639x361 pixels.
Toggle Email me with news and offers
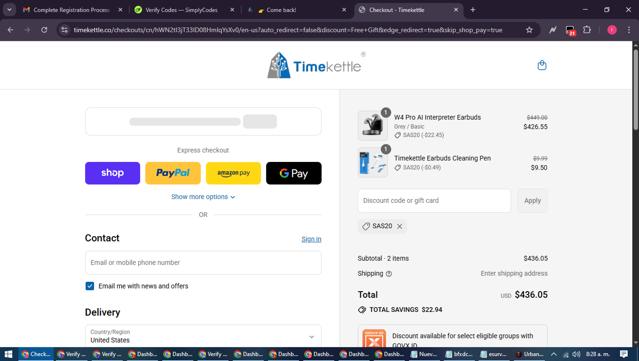(90, 286)
